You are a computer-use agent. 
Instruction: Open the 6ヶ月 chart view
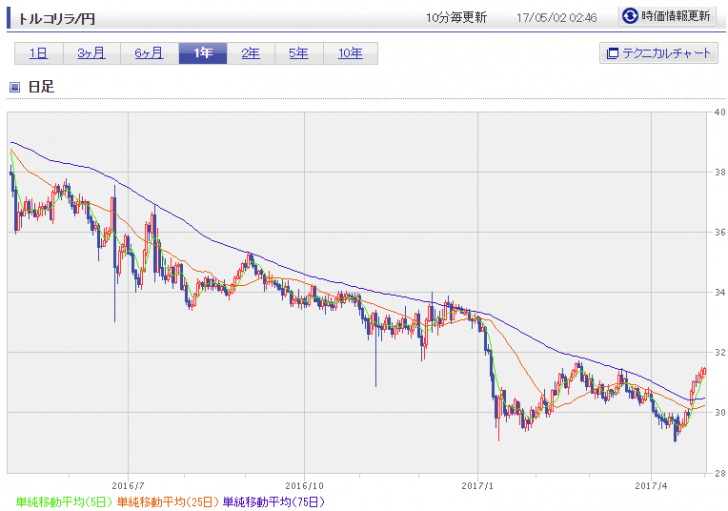point(149,54)
